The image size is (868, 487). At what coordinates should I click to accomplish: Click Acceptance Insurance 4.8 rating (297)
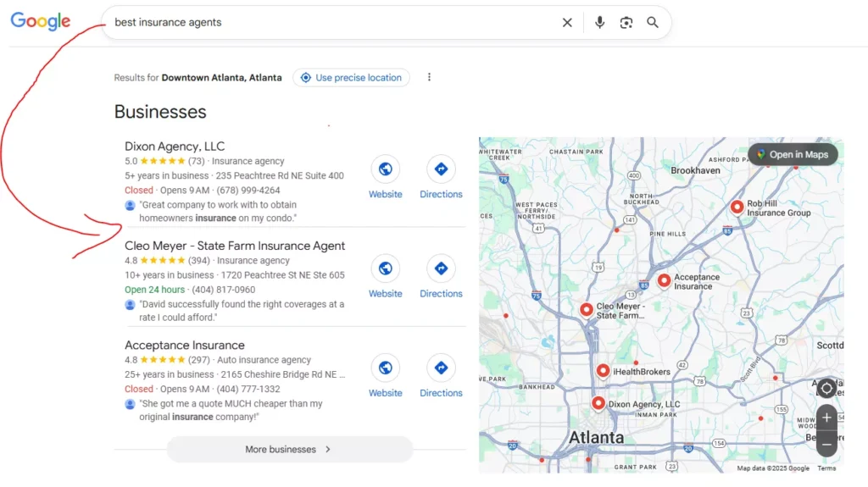167,360
